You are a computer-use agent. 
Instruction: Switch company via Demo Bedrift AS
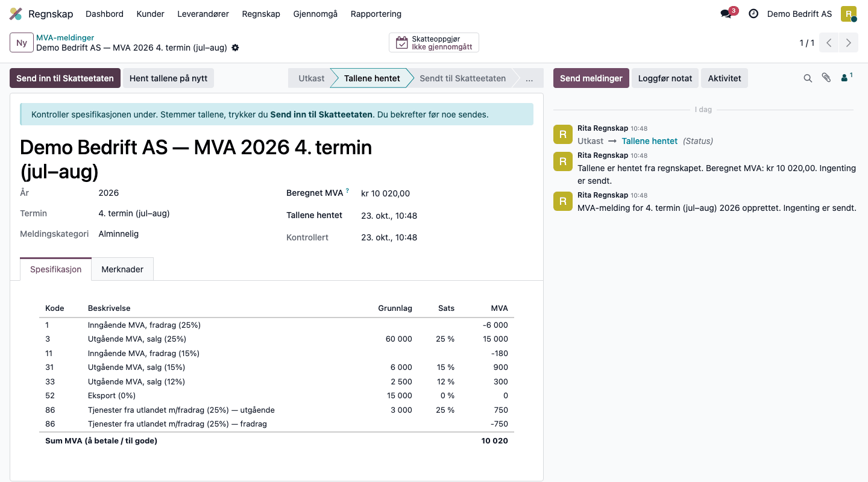click(x=799, y=14)
